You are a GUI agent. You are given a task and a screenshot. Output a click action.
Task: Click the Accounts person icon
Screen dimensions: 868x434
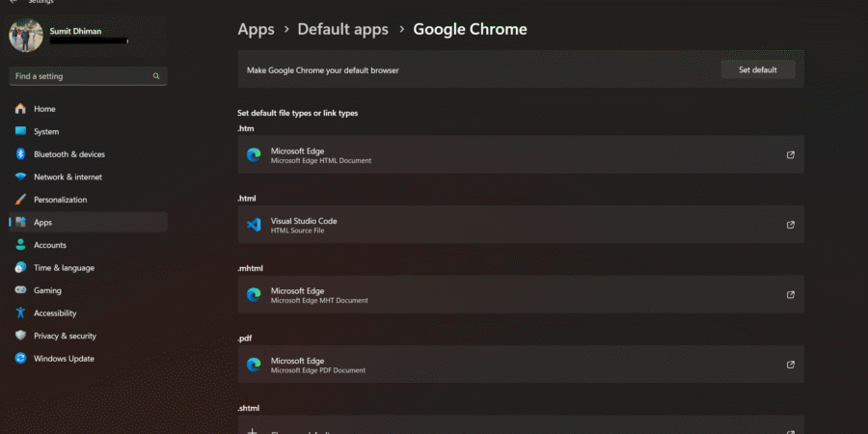click(20, 245)
